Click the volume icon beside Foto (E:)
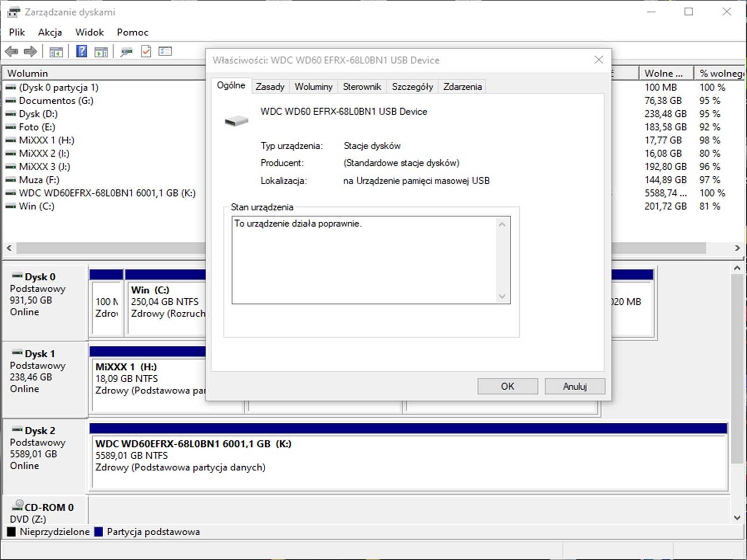Viewport: 747px width, 560px height. (x=10, y=127)
